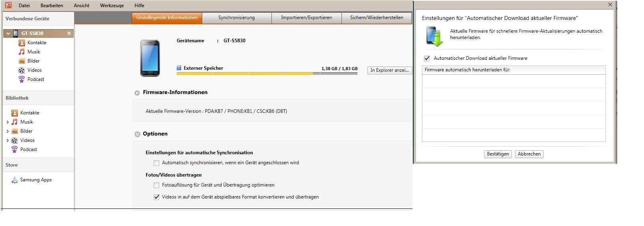Enable Automatisch synchronisieren checkbox

click(156, 163)
